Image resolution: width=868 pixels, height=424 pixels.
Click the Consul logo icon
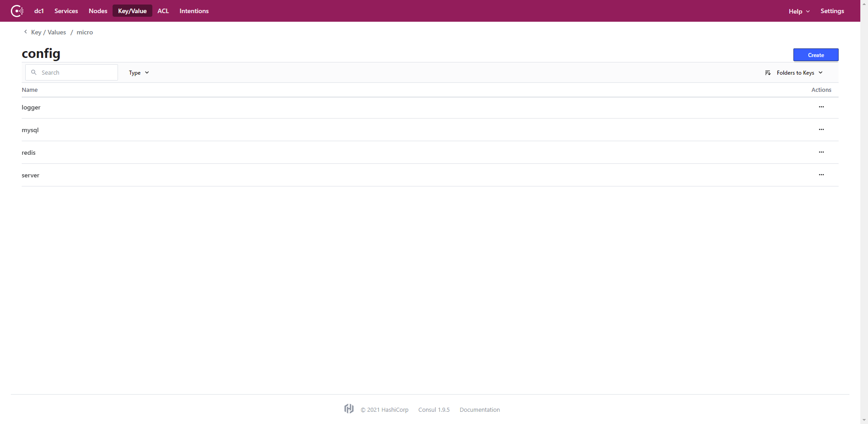[17, 11]
